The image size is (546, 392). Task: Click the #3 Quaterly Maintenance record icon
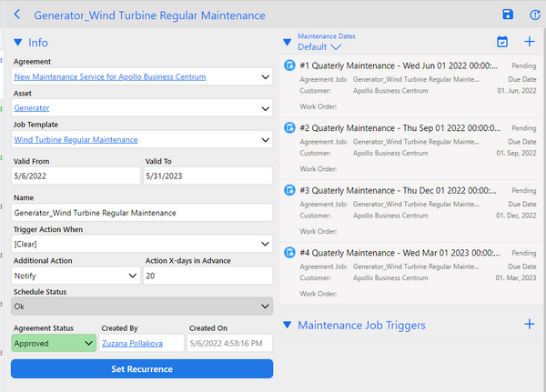289,190
